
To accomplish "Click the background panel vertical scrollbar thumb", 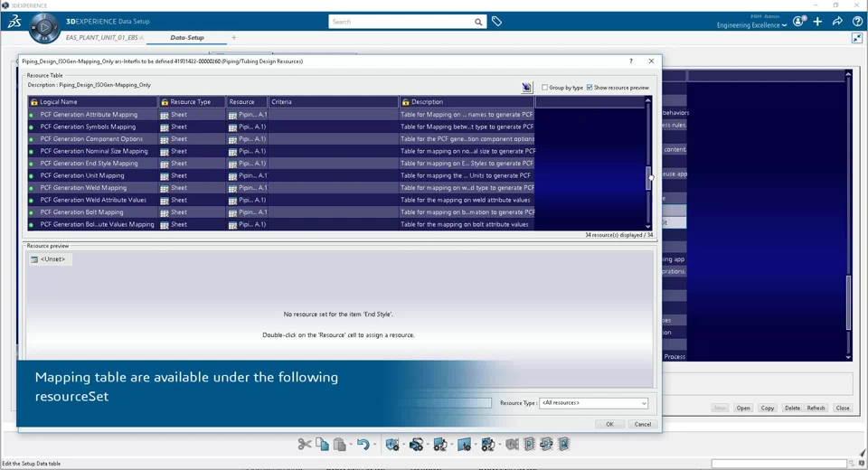I will point(848,303).
